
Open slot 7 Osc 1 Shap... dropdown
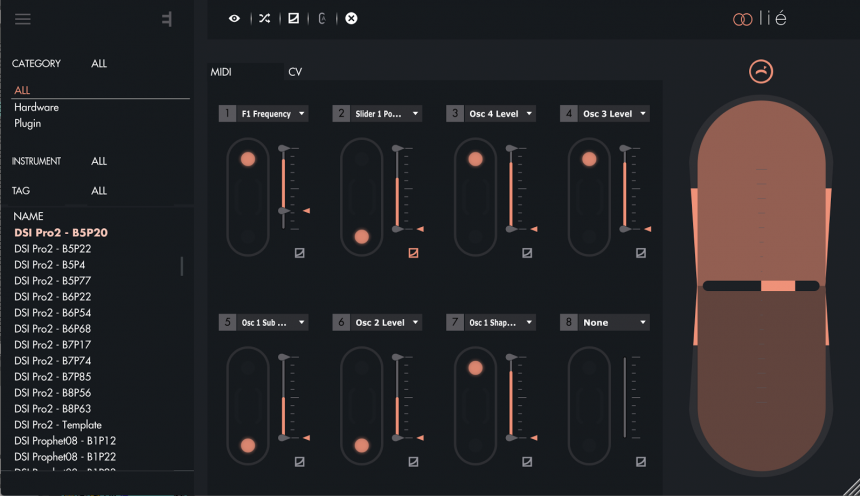tap(500, 323)
